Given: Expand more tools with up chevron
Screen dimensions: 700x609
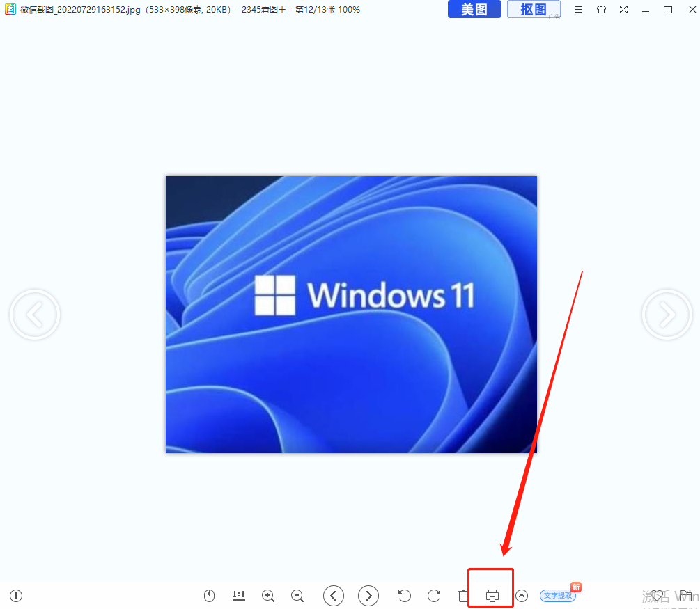Looking at the screenshot, I should (522, 596).
